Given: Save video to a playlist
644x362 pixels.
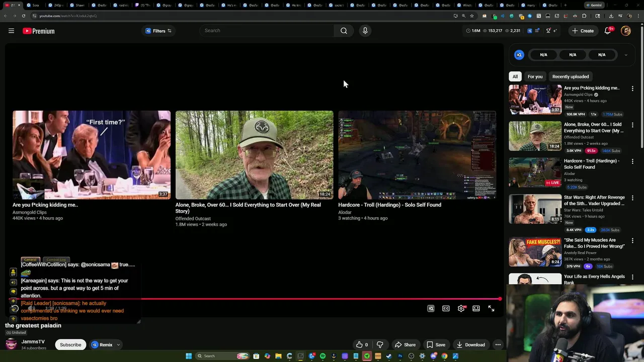Looking at the screenshot, I should (436, 345).
